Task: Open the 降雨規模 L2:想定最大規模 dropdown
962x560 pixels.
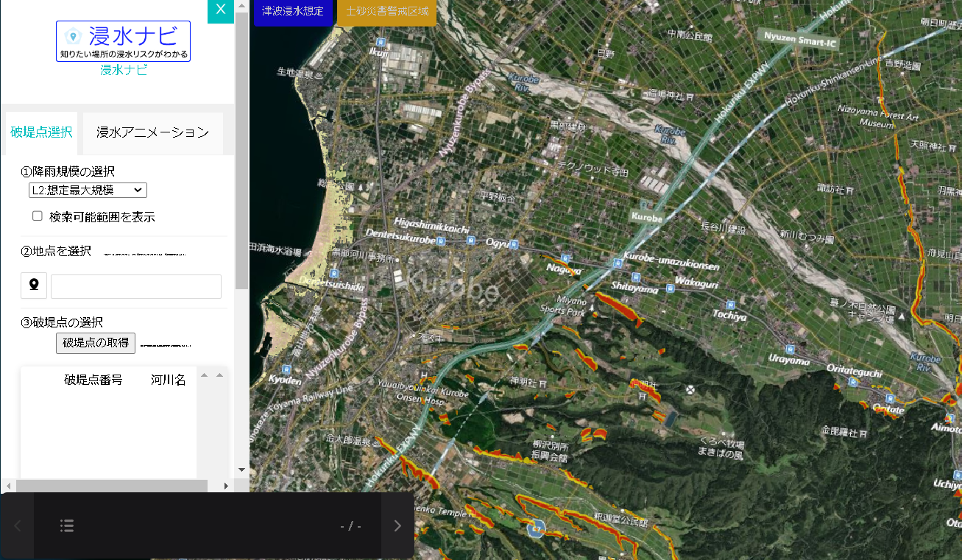Action: coord(88,191)
